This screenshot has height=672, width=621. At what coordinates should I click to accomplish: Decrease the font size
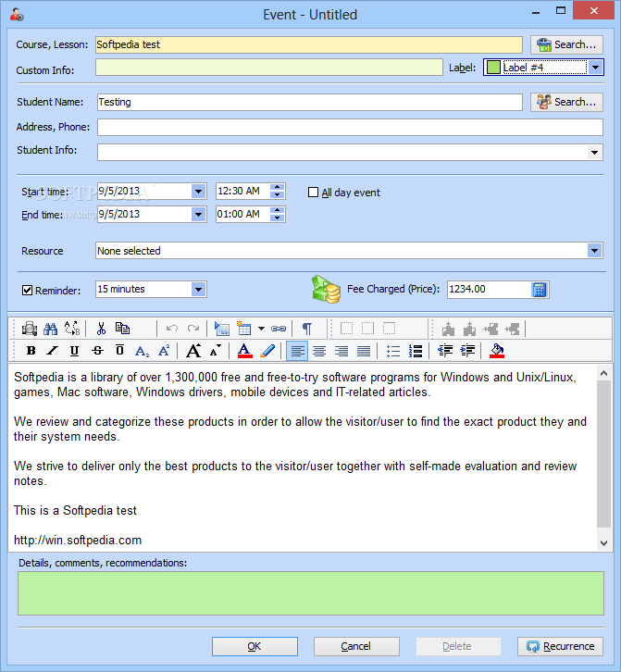click(x=216, y=351)
